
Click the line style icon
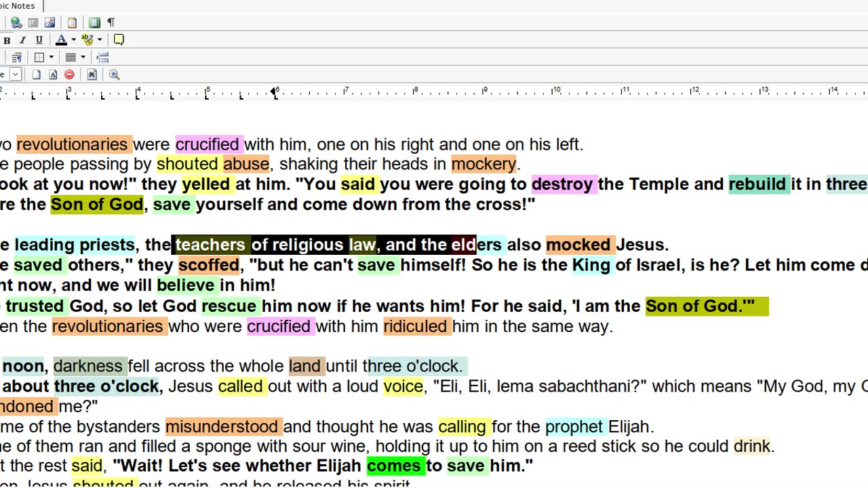point(71,58)
